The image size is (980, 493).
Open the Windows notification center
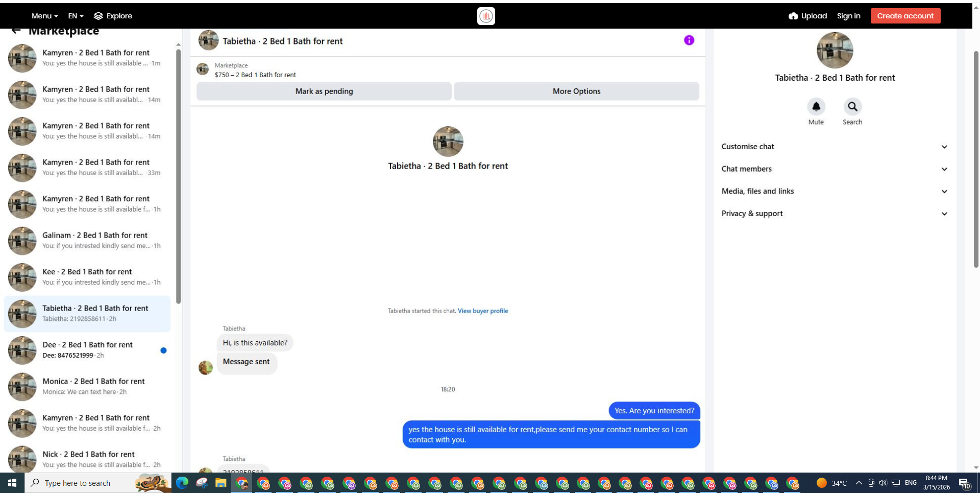964,483
